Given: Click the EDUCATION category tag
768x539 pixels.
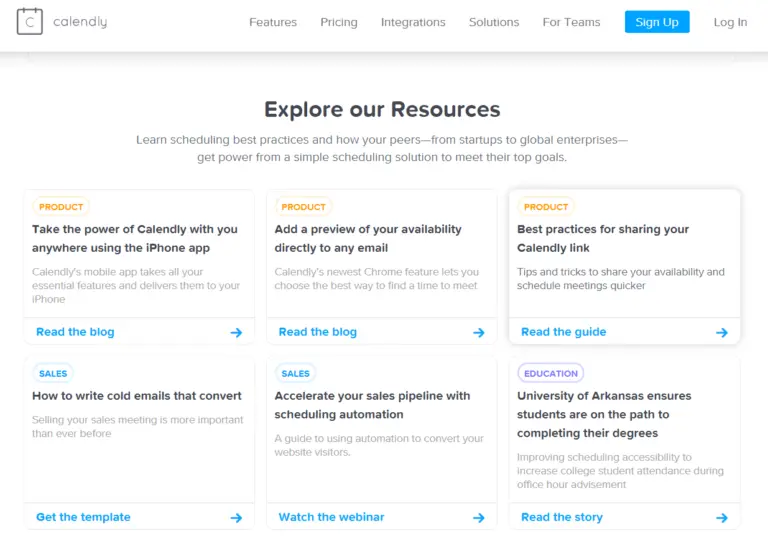Looking at the screenshot, I should (551, 373).
